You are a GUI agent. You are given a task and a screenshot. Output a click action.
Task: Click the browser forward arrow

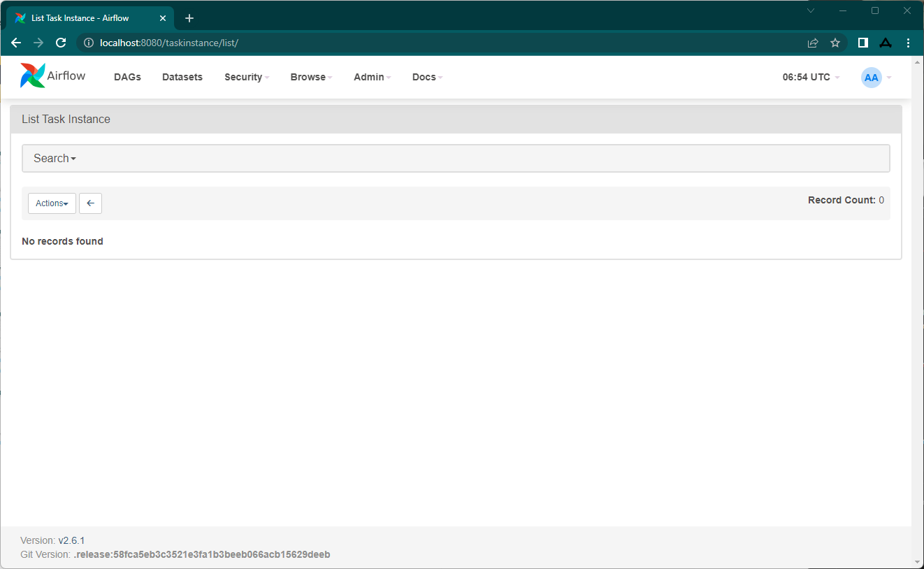tap(38, 43)
